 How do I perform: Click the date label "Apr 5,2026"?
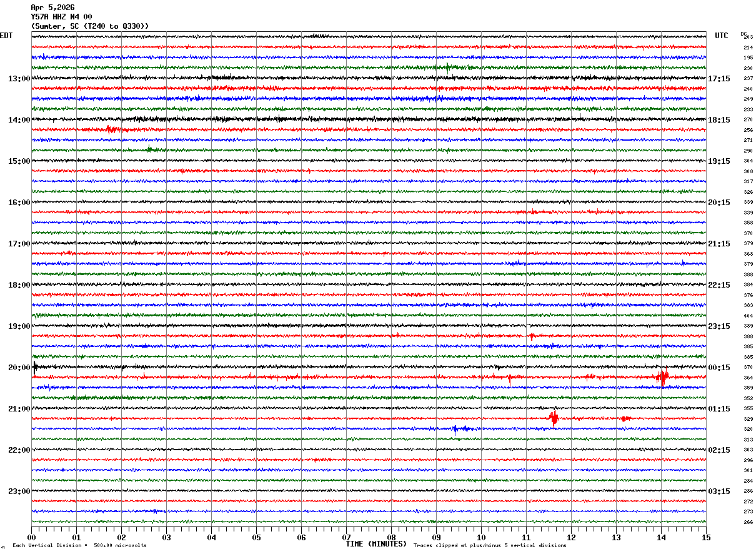pyautogui.click(x=52, y=8)
